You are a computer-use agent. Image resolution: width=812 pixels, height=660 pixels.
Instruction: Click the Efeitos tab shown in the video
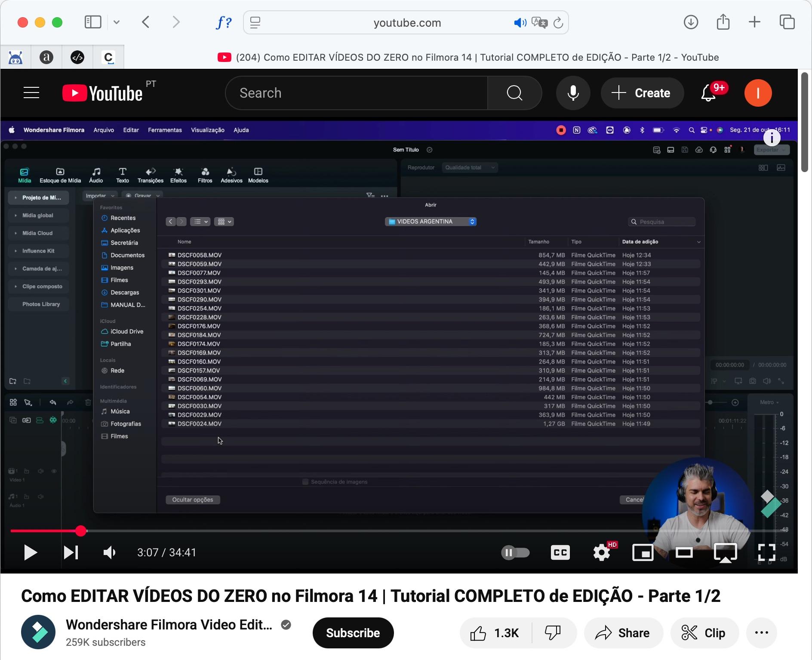[178, 175]
